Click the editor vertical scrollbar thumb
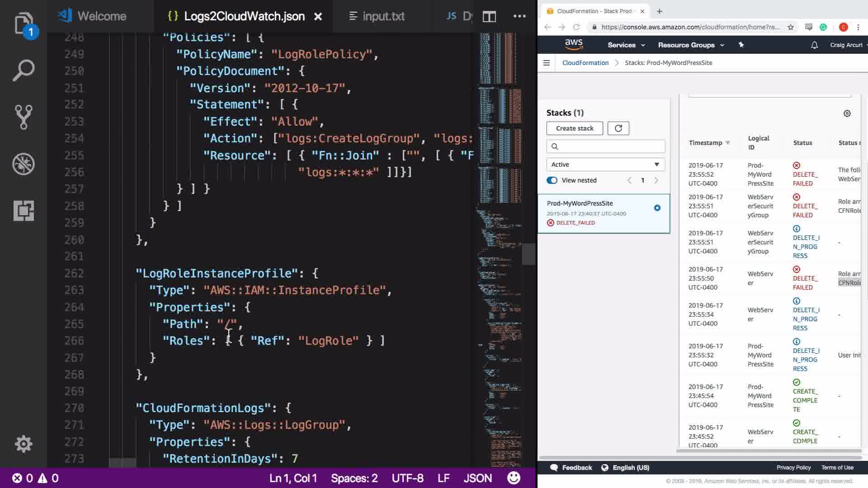868x488 pixels. click(528, 254)
